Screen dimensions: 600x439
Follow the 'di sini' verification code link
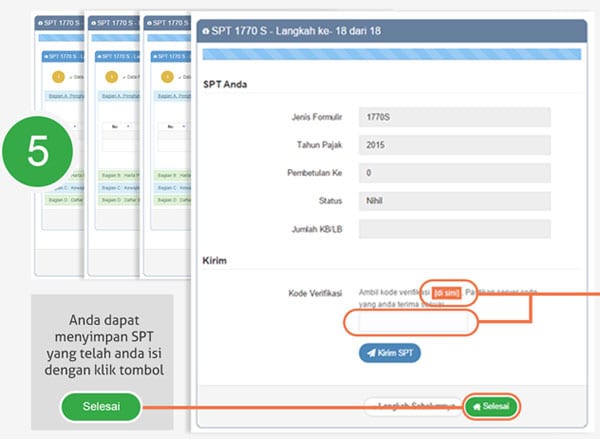point(445,292)
